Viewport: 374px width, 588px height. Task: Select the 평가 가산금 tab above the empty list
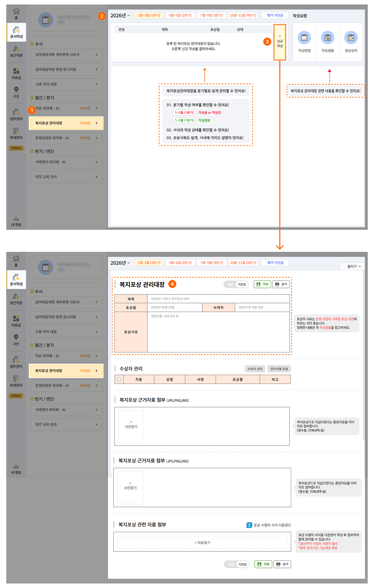click(x=275, y=15)
